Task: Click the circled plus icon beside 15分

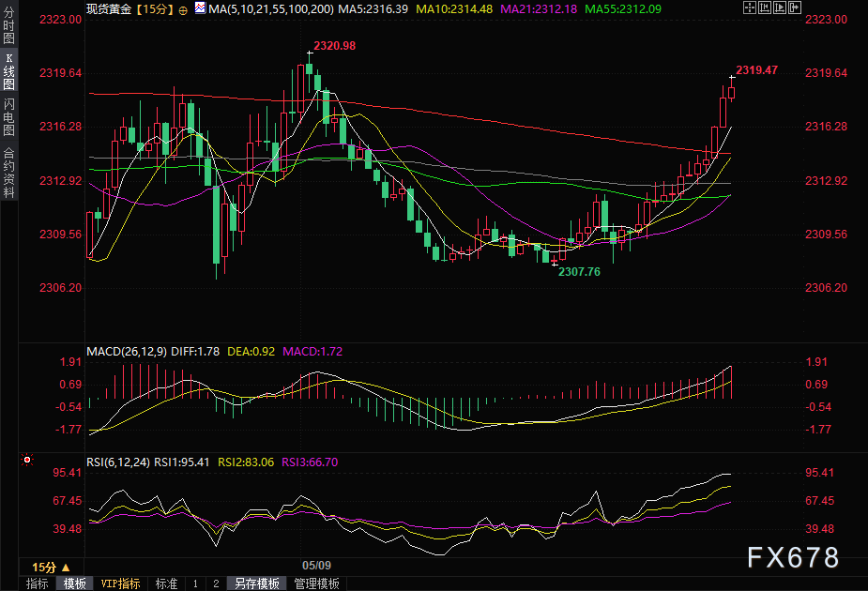Action: tap(183, 10)
